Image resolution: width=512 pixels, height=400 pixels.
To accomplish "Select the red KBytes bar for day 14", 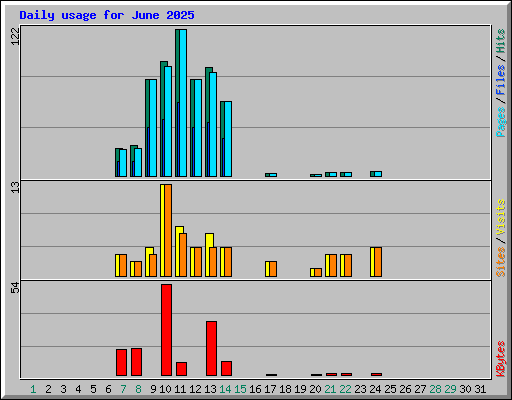I will [226, 368].
